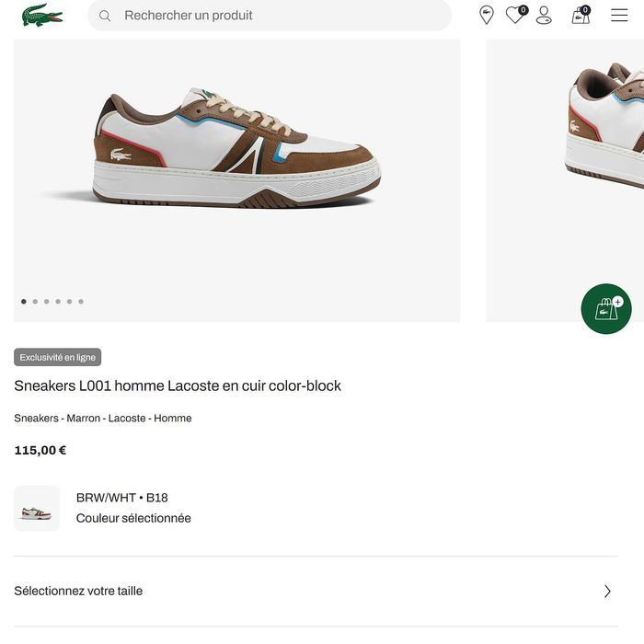Tap the green floating add-to-bag button

[x=606, y=309]
